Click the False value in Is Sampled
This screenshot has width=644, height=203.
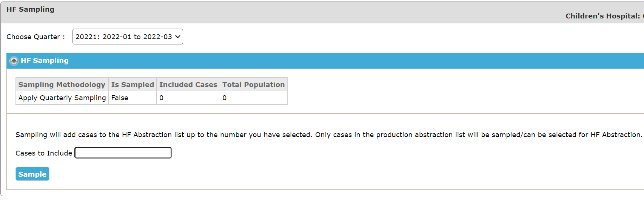coord(120,98)
